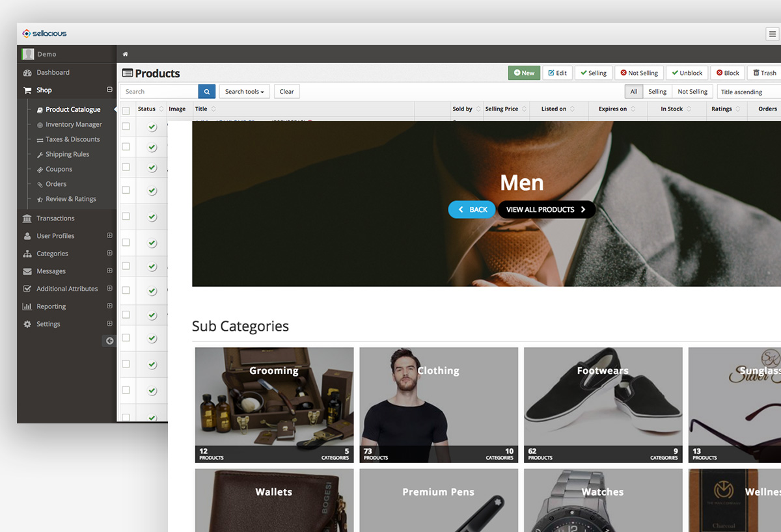
Task: Click the home breadcrumb icon
Action: tap(125, 54)
